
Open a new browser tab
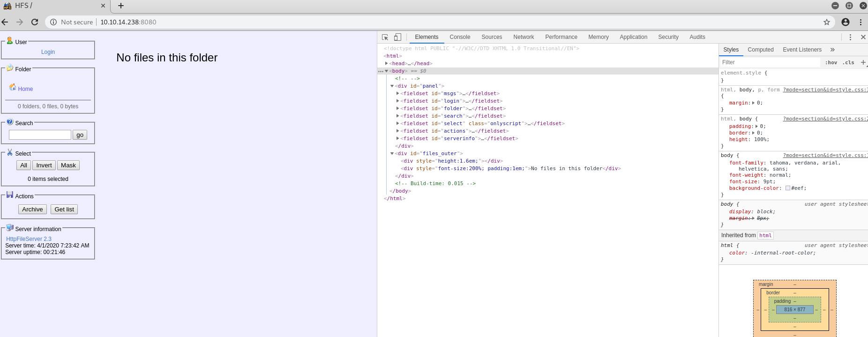[x=121, y=6]
